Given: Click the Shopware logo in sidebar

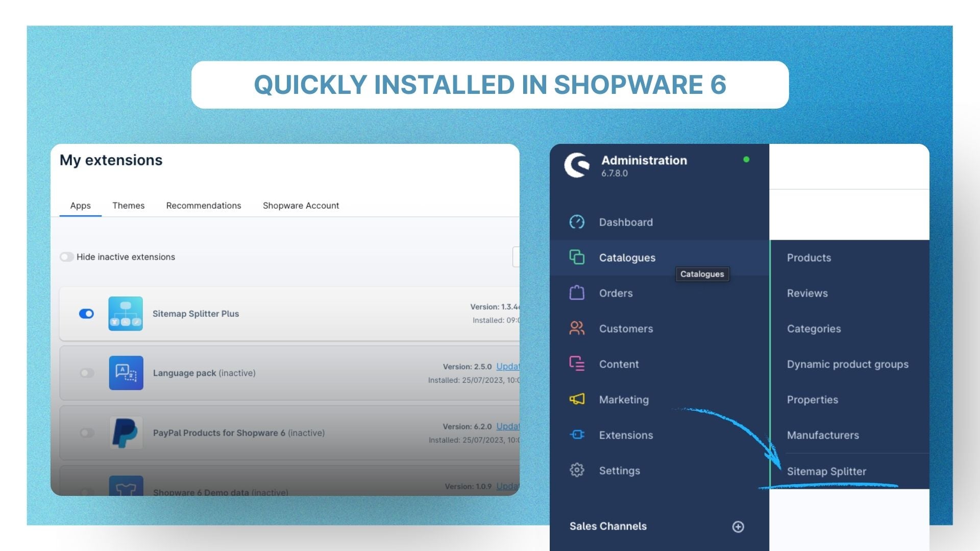Looking at the screenshot, I should 577,165.
